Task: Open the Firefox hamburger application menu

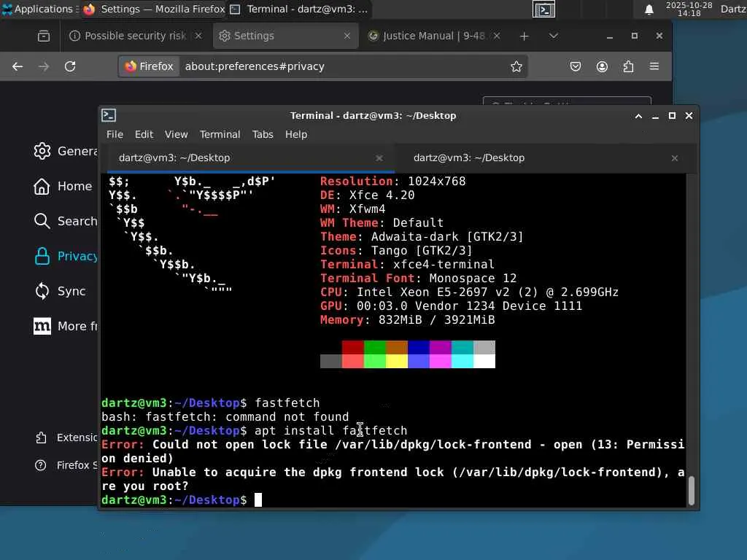Action: (x=654, y=66)
